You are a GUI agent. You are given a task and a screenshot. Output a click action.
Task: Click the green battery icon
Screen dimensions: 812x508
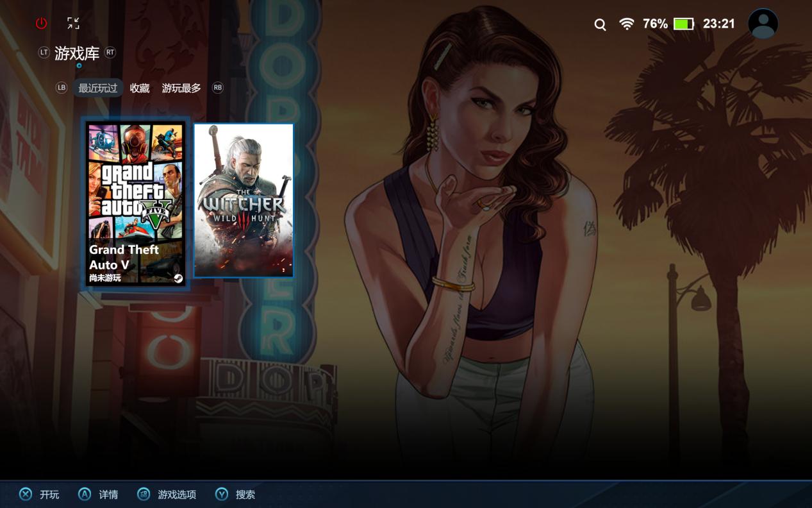[x=684, y=24]
